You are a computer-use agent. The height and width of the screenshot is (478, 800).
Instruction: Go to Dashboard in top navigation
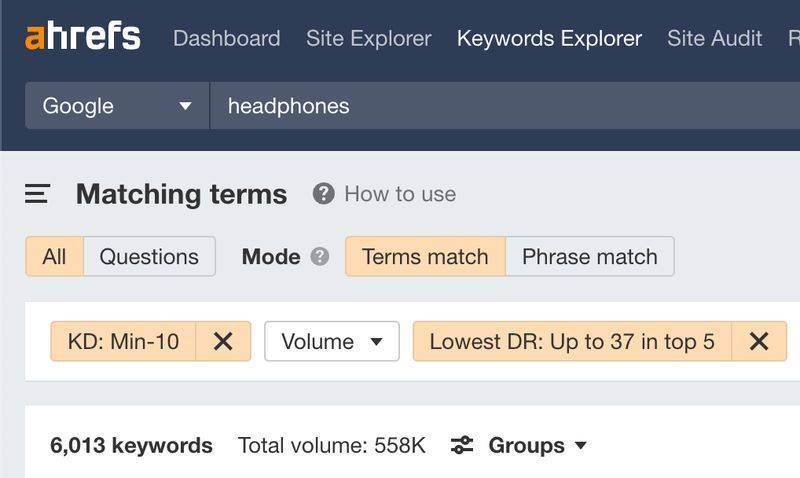[226, 39]
